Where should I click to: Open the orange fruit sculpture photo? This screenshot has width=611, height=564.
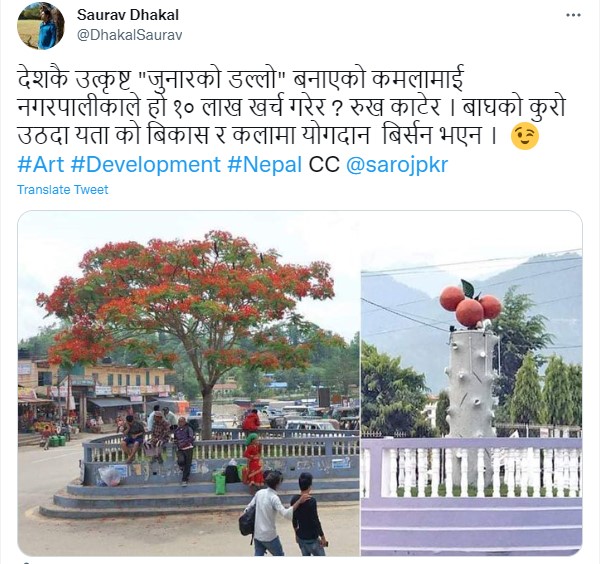tap(471, 383)
